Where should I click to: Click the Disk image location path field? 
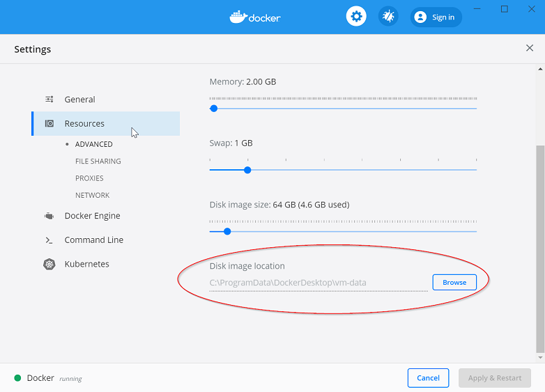tap(318, 283)
